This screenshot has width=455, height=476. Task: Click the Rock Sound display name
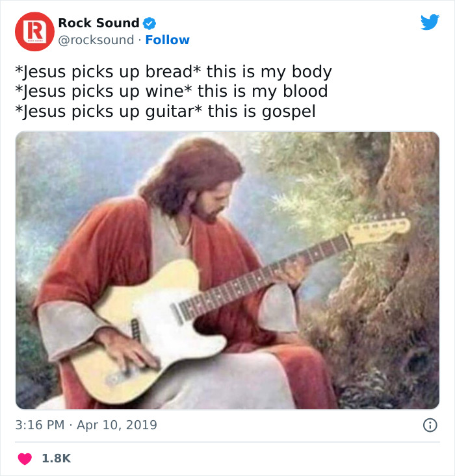pyautogui.click(x=98, y=23)
